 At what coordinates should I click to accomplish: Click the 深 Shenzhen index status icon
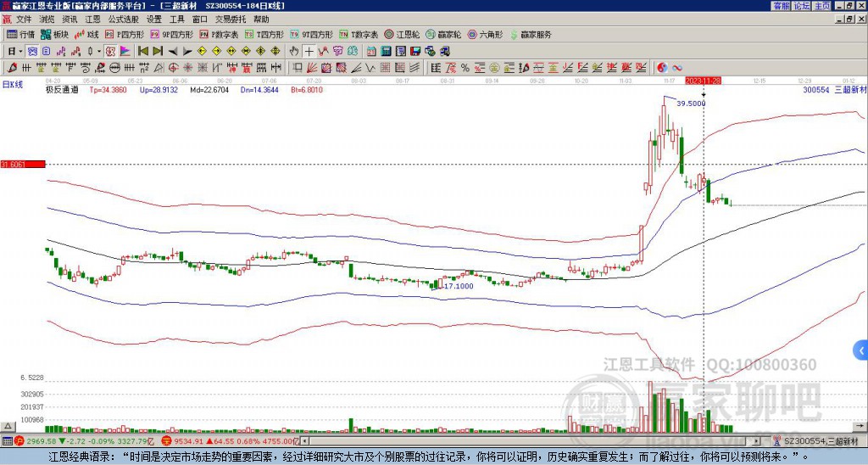coord(167,441)
